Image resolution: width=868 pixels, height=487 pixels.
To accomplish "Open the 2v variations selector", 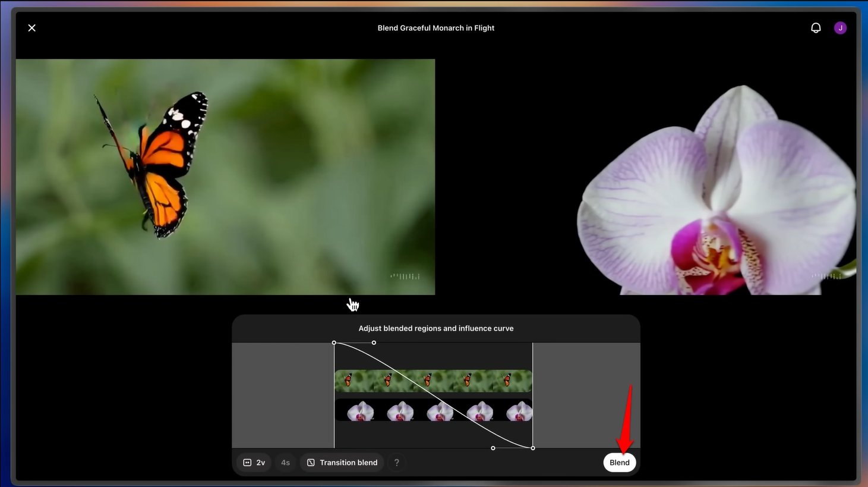I will click(254, 463).
